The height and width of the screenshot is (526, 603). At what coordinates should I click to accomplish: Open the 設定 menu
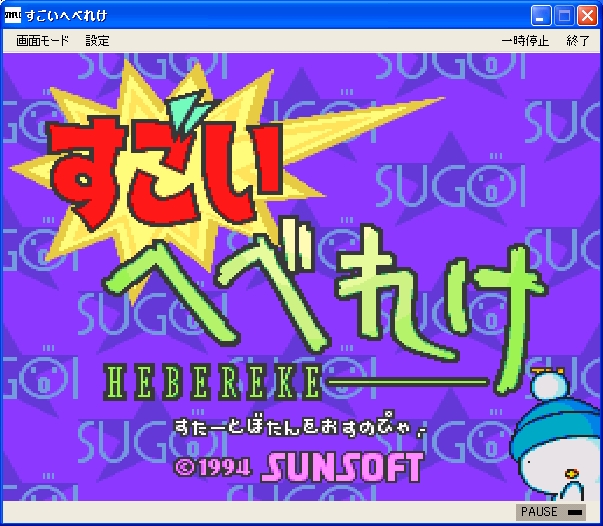pyautogui.click(x=97, y=41)
